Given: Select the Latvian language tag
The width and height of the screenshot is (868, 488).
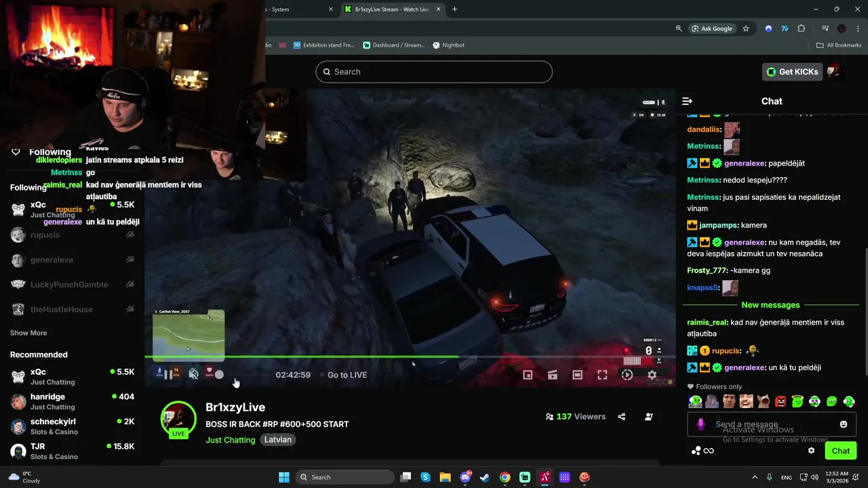Looking at the screenshot, I should [x=278, y=440].
